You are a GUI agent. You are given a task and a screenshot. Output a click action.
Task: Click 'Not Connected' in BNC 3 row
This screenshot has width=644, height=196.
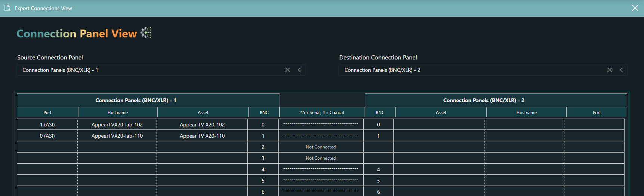click(321, 158)
